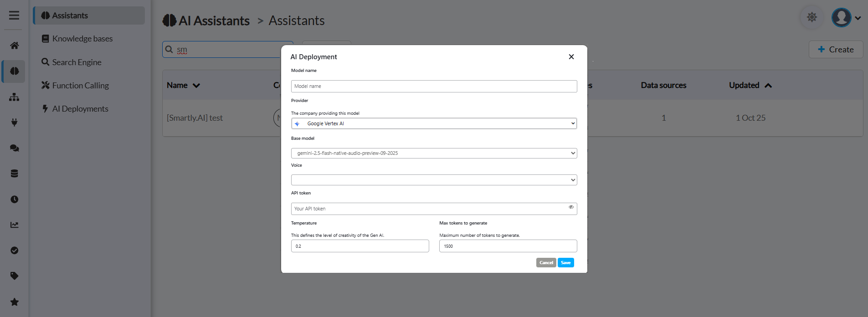Close the AI Deployment dialog
This screenshot has width=868, height=317.
(571, 57)
